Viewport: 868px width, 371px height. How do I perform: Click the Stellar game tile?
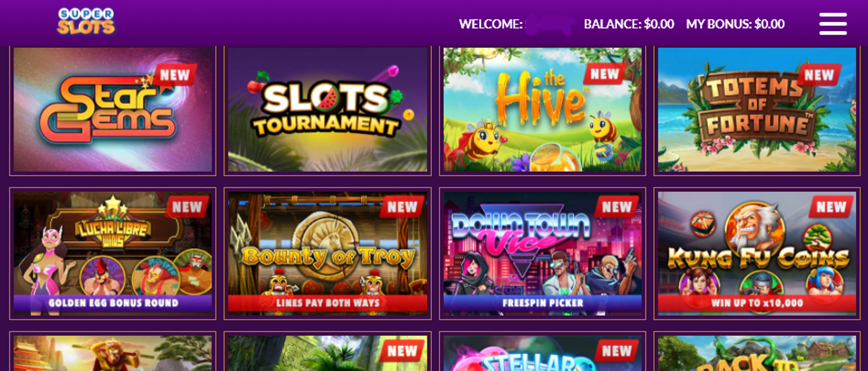pyautogui.click(x=542, y=353)
